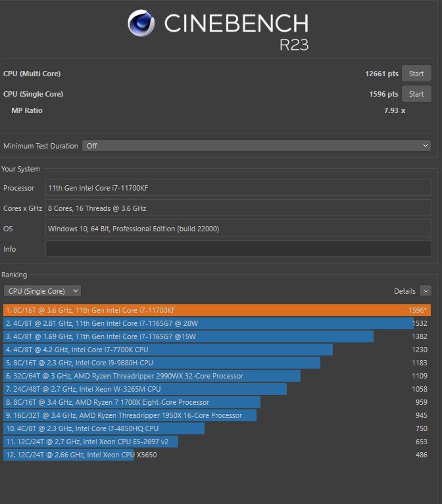Image resolution: width=442 pixels, height=504 pixels.
Task: Select ranking row Intel Core i7-7700K
Action: (217, 350)
